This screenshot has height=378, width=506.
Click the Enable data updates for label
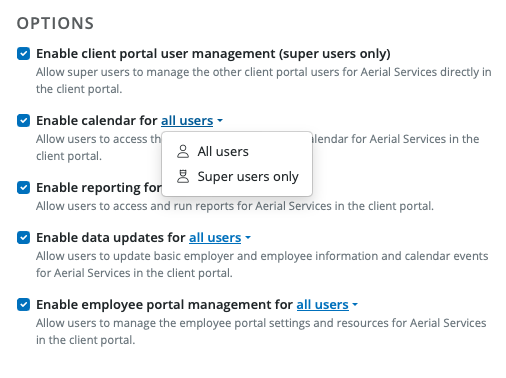click(111, 238)
